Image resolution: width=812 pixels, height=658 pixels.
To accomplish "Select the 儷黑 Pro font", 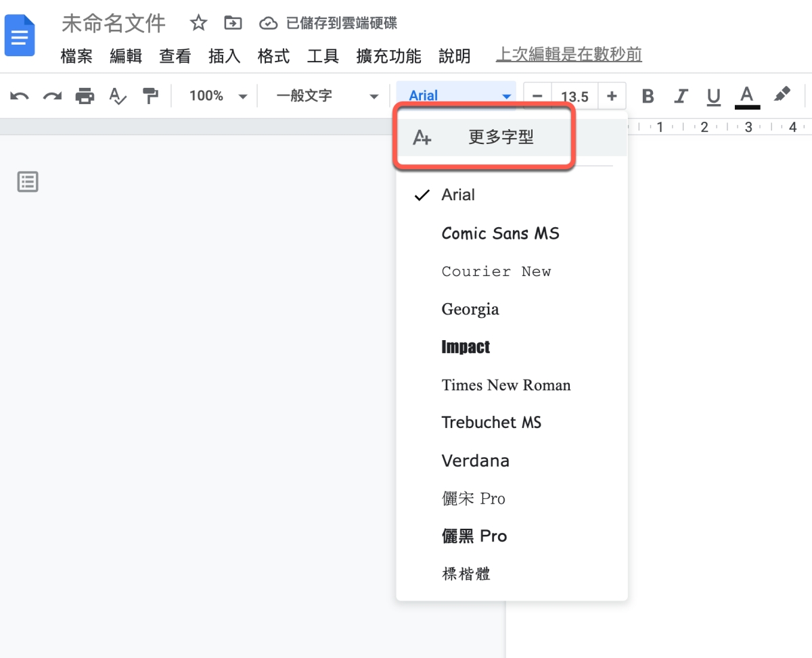I will tap(512, 536).
